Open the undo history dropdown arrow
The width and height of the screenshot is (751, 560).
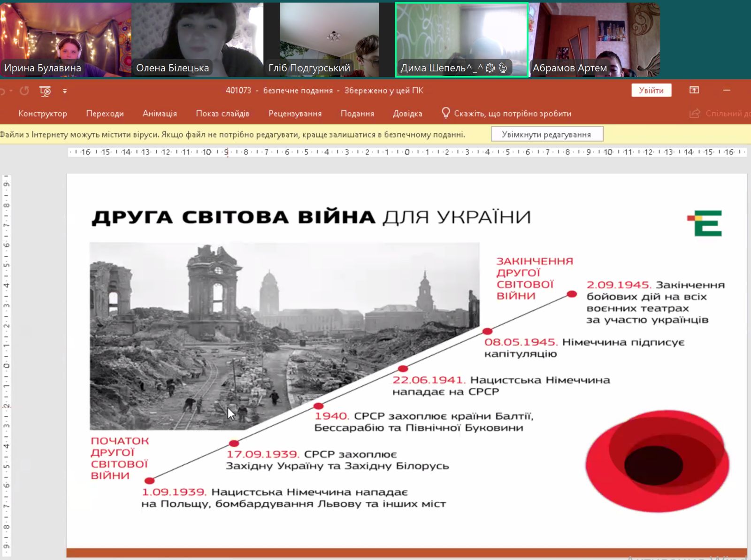coord(11,91)
